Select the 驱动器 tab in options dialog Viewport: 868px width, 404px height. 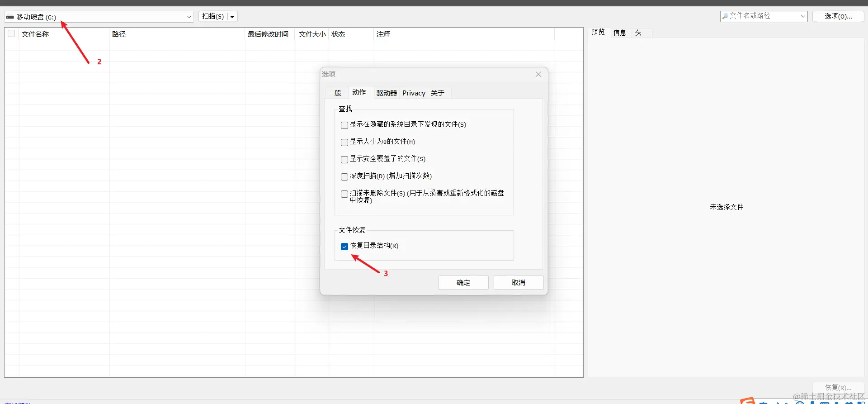[387, 93]
